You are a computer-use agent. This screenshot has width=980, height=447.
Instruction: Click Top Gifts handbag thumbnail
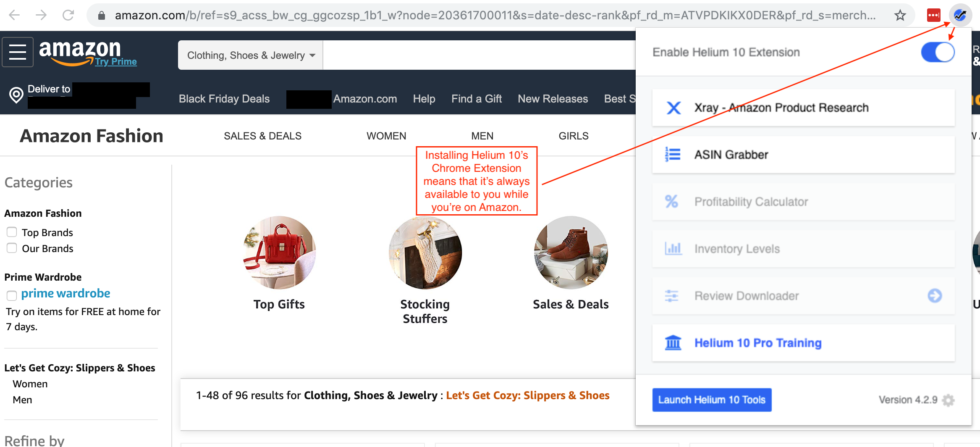[x=279, y=252]
